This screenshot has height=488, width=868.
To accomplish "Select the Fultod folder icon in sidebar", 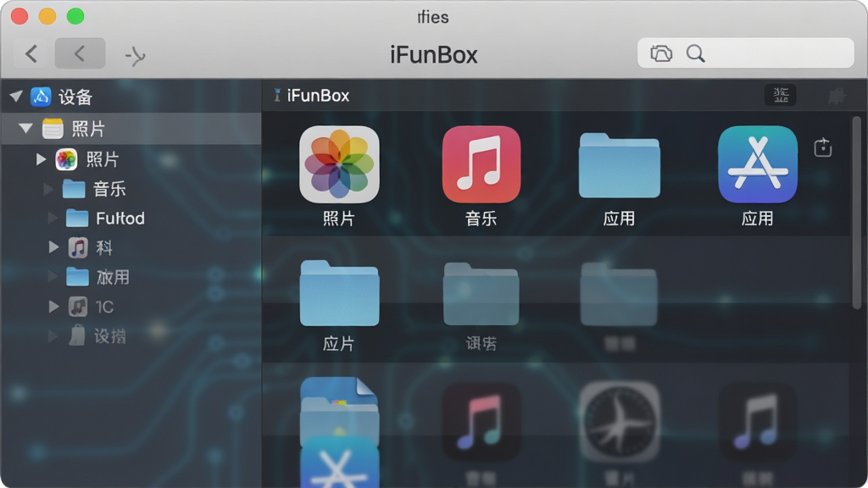I will tap(77, 218).
